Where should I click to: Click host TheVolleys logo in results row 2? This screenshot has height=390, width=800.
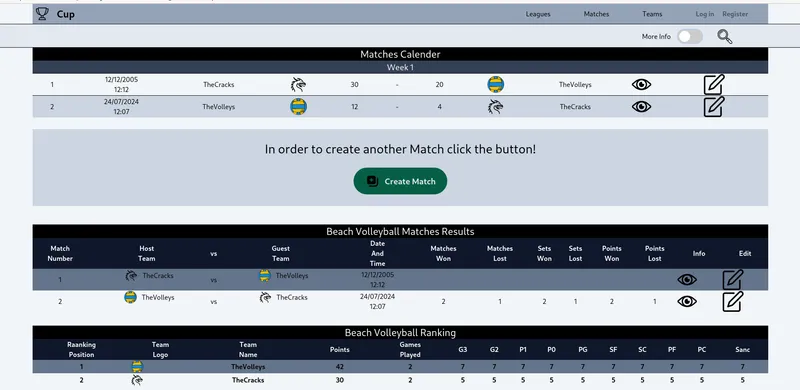pyautogui.click(x=130, y=297)
